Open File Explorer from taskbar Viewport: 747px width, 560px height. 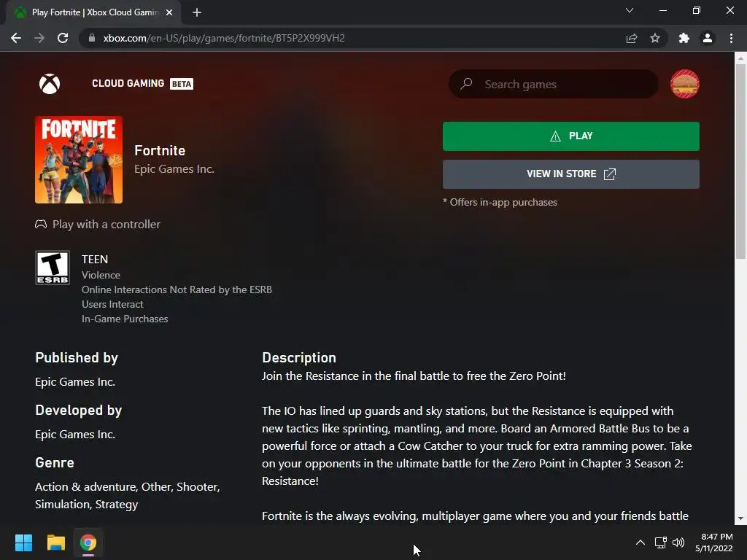point(55,542)
